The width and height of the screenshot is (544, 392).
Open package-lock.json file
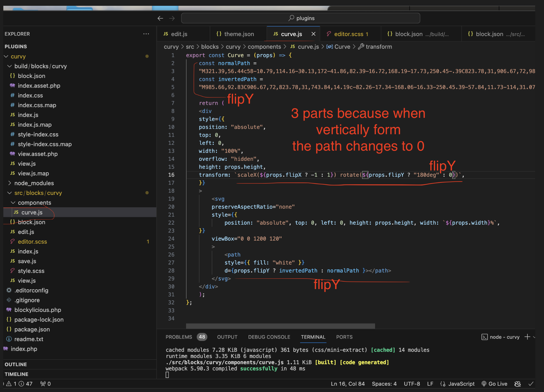pos(39,320)
